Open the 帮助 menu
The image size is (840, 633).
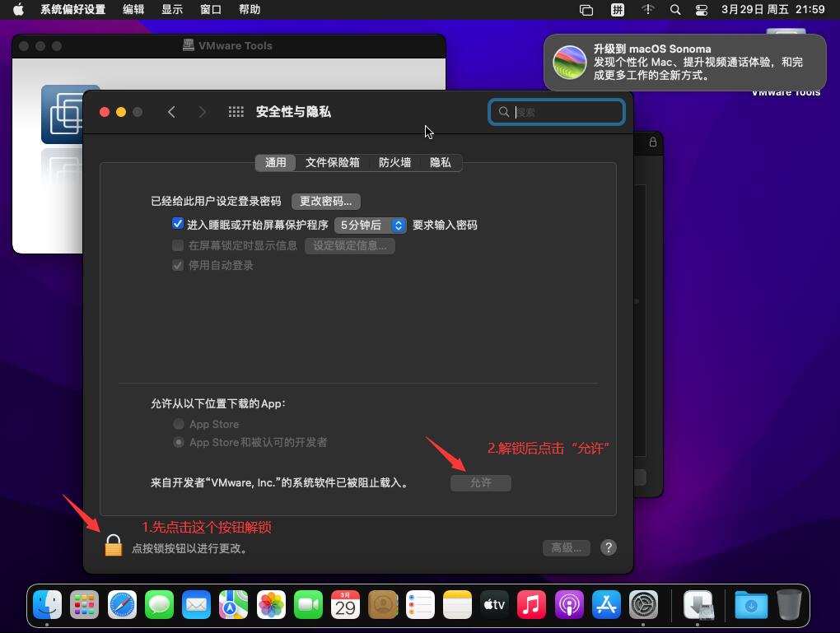coord(249,10)
